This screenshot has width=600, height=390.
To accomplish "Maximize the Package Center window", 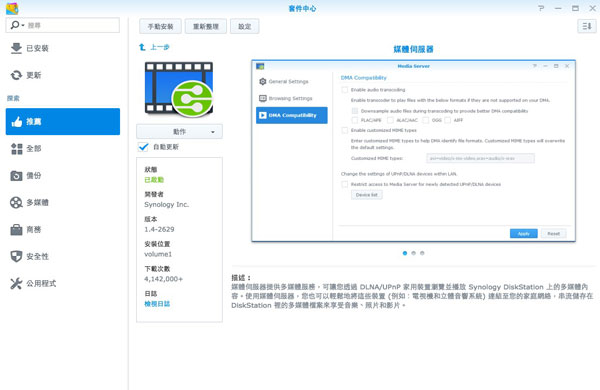I will coord(575,8).
